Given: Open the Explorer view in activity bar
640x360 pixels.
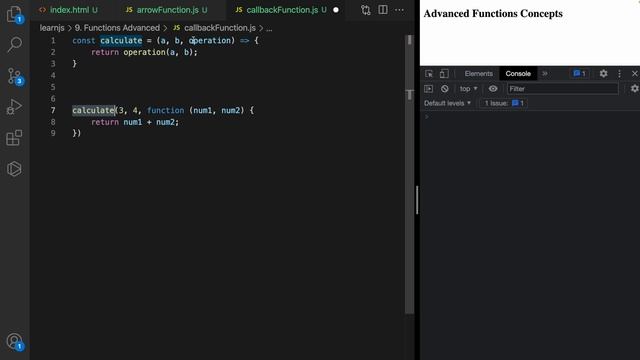Looking at the screenshot, I should (x=14, y=14).
